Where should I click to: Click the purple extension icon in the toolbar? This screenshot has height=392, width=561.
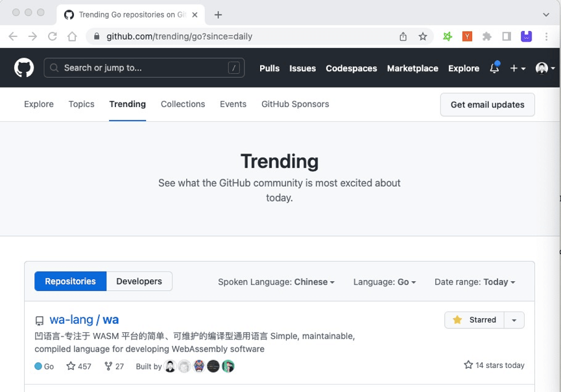526,36
